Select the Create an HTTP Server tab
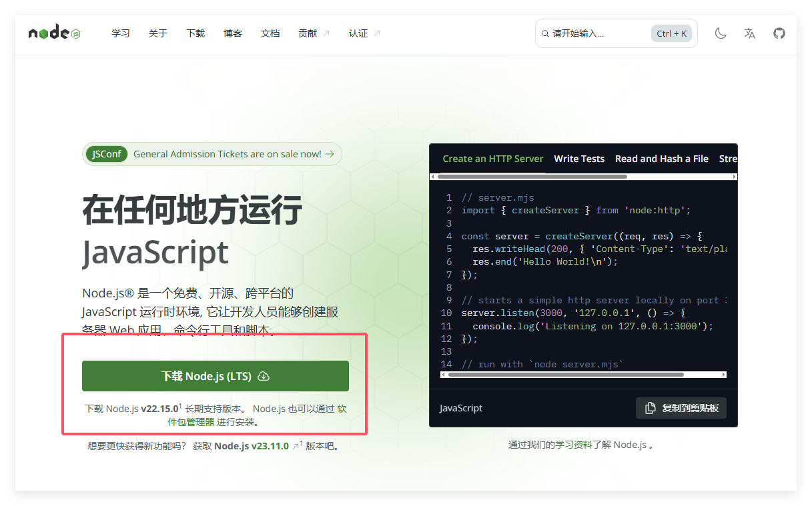This screenshot has height=506, width=812. point(493,159)
